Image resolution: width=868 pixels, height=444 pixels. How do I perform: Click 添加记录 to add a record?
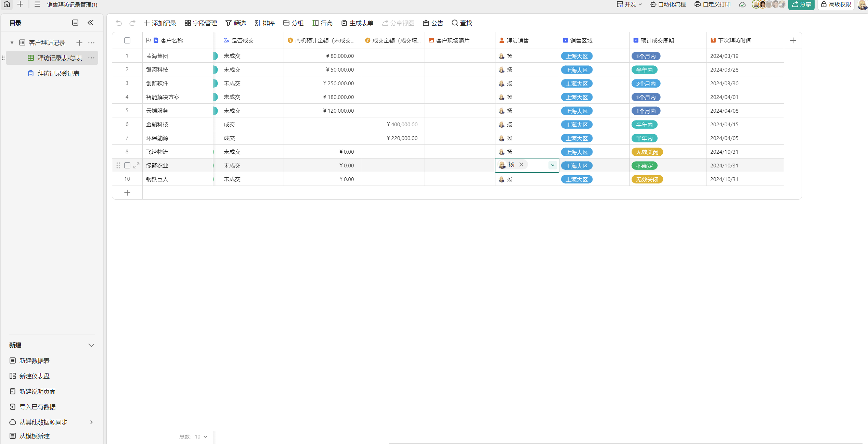click(x=160, y=23)
